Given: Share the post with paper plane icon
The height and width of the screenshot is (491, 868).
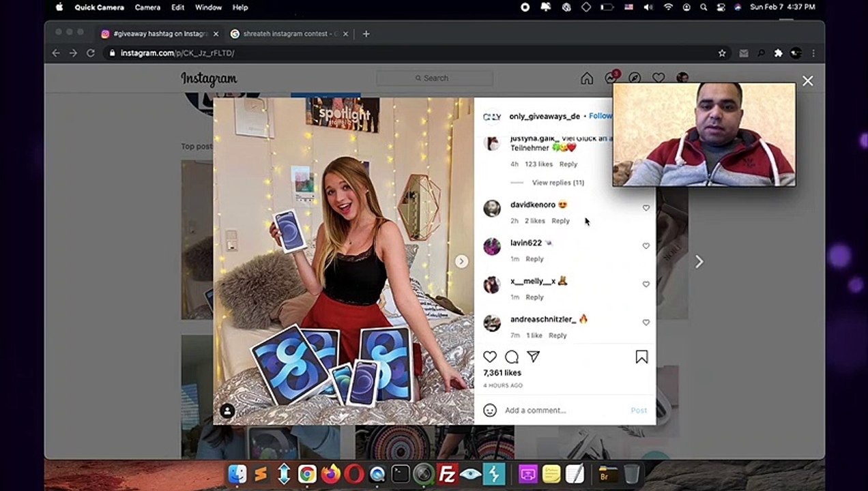Looking at the screenshot, I should click(x=534, y=357).
